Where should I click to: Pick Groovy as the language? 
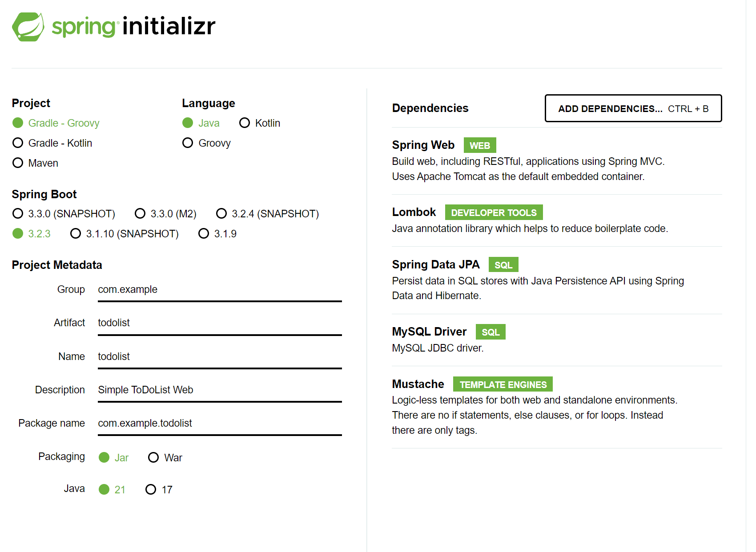click(x=188, y=143)
